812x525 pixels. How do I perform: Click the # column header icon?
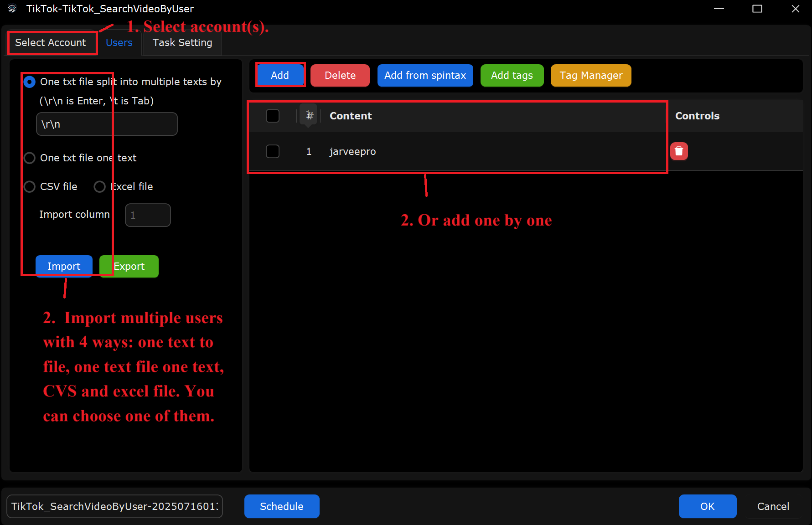[309, 115]
